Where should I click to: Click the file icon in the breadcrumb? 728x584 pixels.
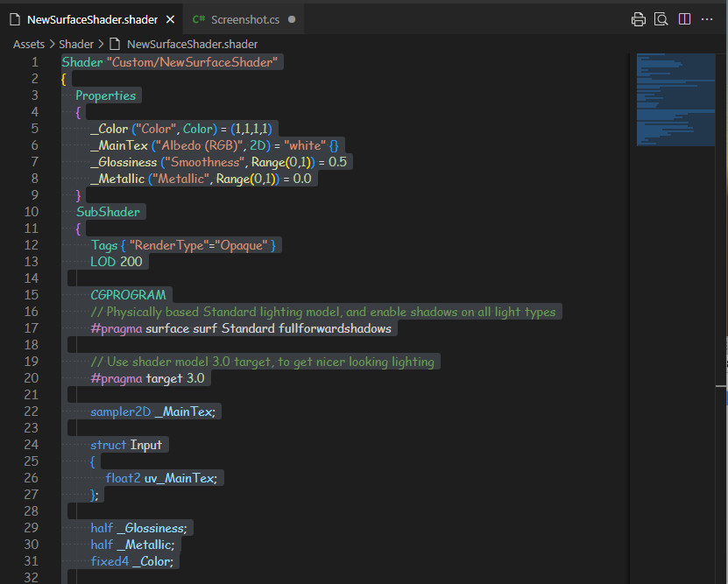click(115, 44)
